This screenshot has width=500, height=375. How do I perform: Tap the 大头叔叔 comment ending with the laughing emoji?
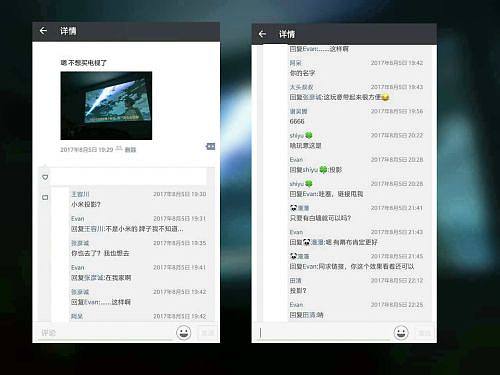[x=339, y=97]
